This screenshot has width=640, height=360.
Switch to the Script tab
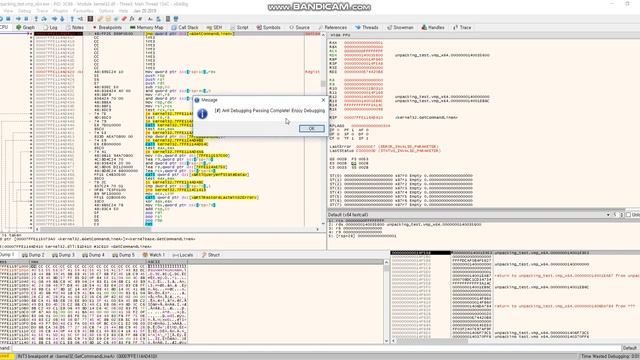(x=239, y=27)
